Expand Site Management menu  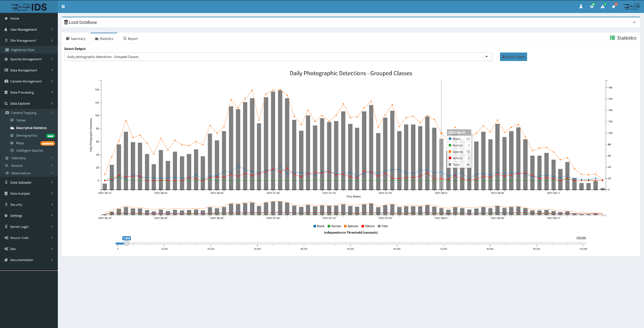pyautogui.click(x=29, y=41)
